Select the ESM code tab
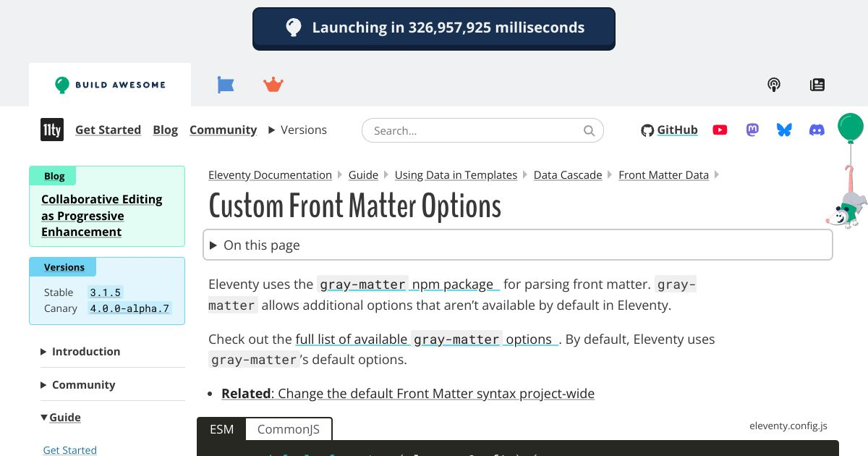Image resolution: width=868 pixels, height=456 pixels. click(x=221, y=429)
